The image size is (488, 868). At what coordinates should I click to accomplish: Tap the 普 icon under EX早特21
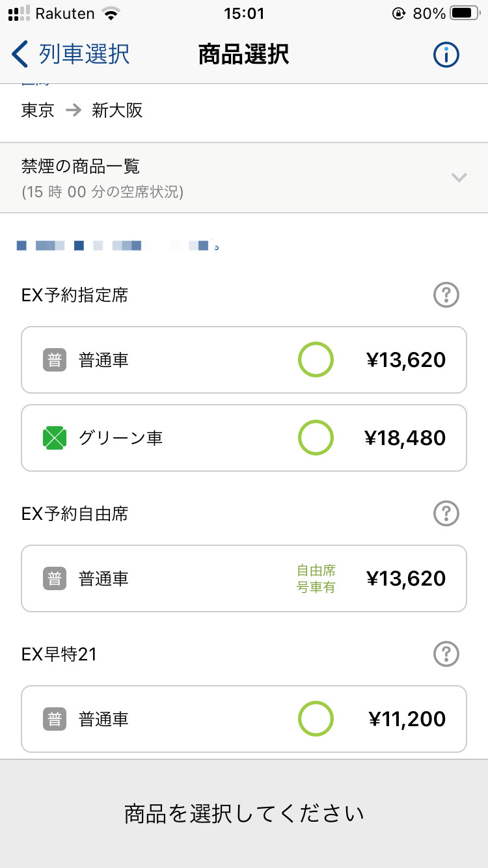[x=55, y=719]
